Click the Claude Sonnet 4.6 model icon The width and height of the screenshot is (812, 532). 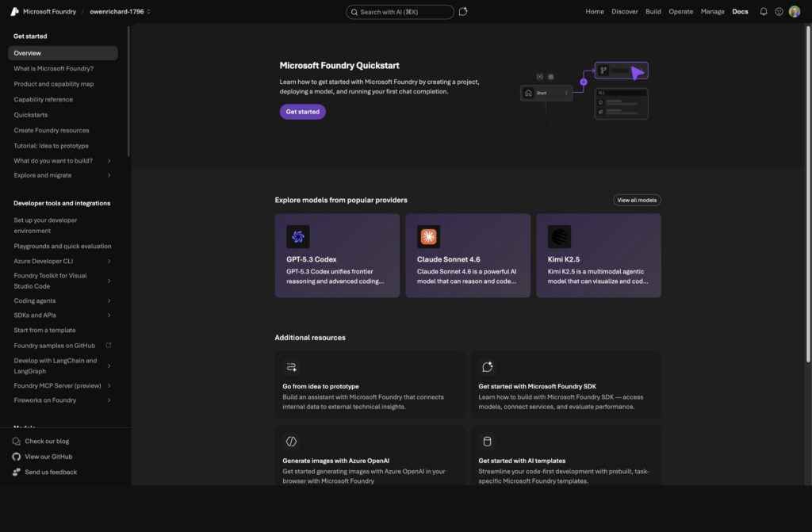[428, 237]
